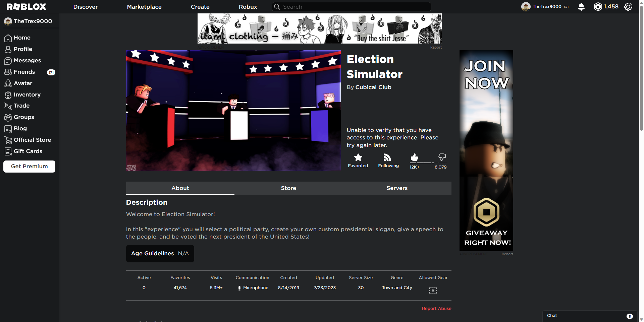Click the 41,674 favorites value
Viewport: 644px width, 322px height.
(x=180, y=288)
